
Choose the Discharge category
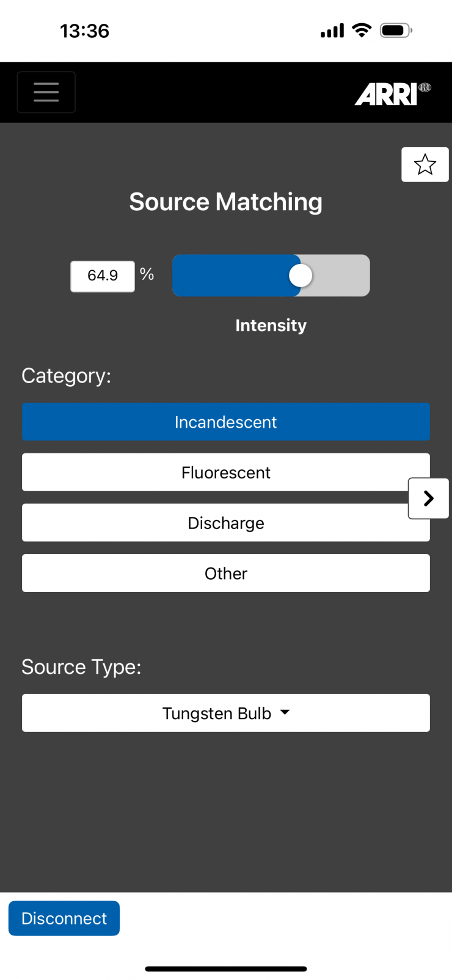[x=226, y=523]
